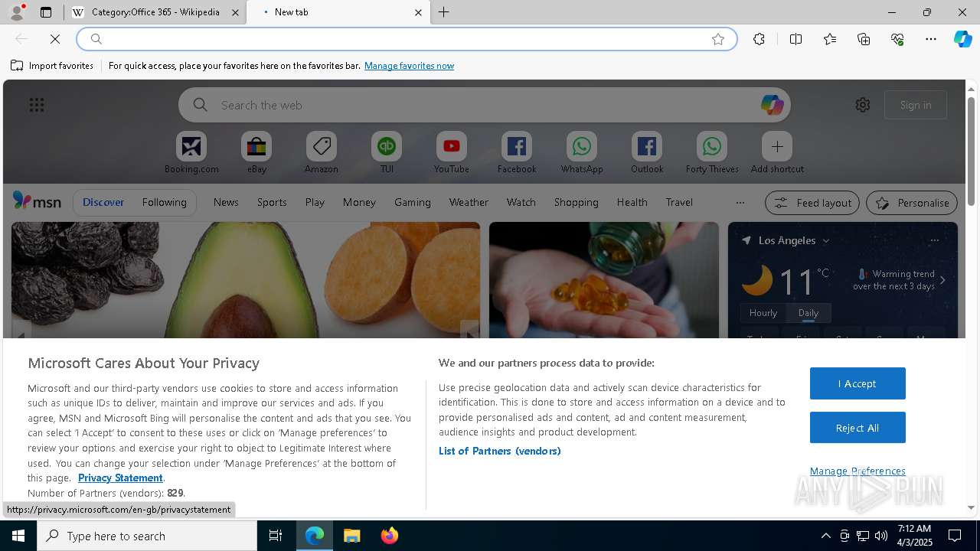
Task: Open Copilot icon in search box
Action: [x=772, y=105]
